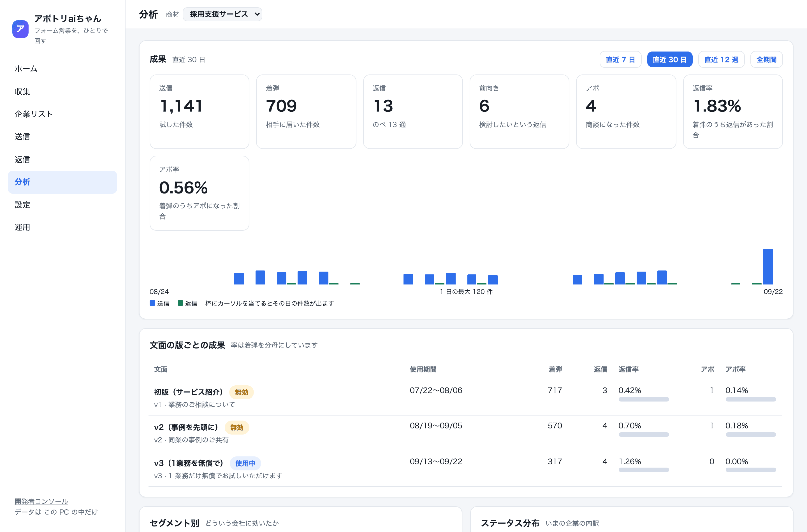
Task: Select the 初版（サービス紹介） row title
Action: pos(188,392)
